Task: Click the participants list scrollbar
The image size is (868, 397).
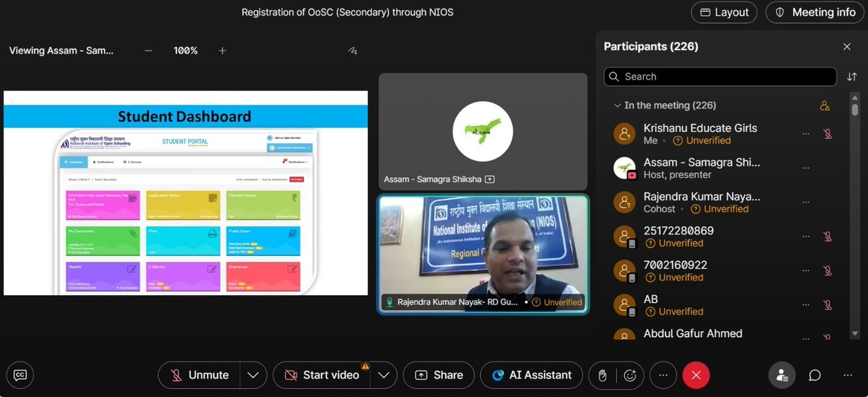Action: [x=855, y=109]
